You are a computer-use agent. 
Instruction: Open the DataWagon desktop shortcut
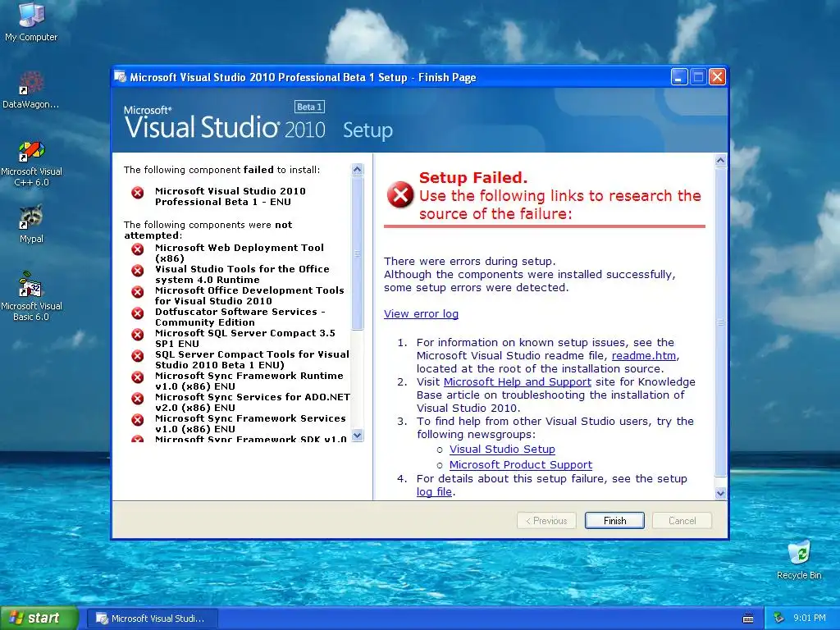tap(31, 89)
